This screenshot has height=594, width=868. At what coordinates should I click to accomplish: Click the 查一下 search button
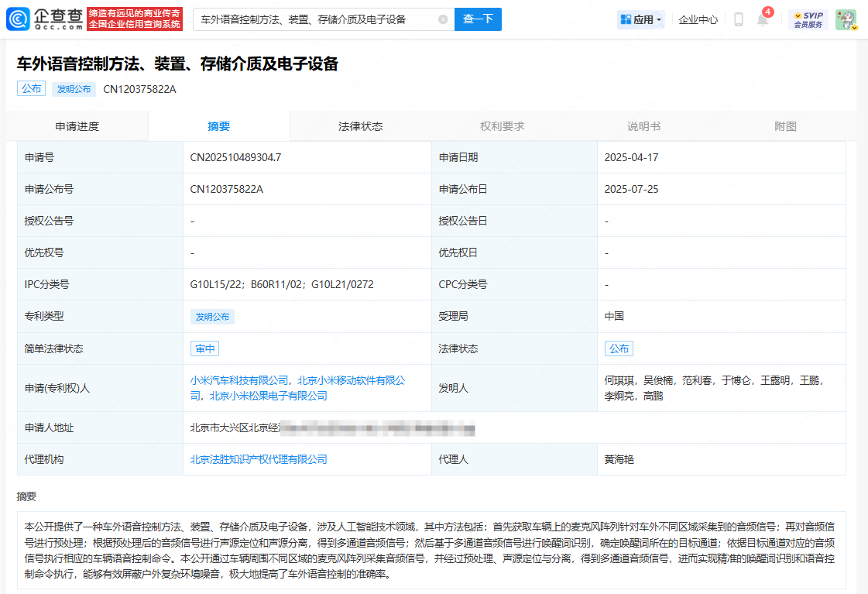tap(478, 19)
